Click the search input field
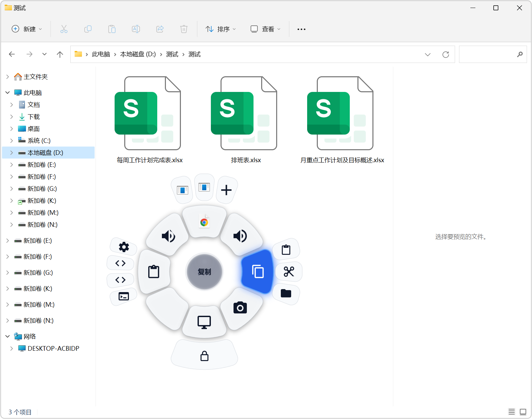 [x=493, y=54]
